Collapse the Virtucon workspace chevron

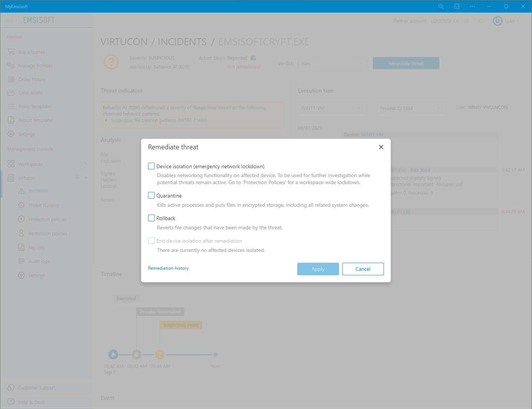(x=86, y=178)
